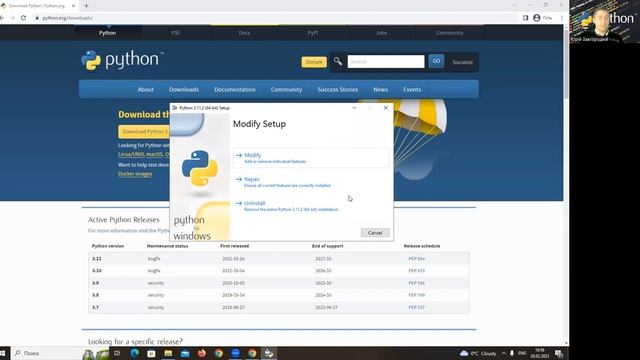Click the browser side panel icon
Viewport: 640px width, 360px height.
pyautogui.click(x=525, y=18)
